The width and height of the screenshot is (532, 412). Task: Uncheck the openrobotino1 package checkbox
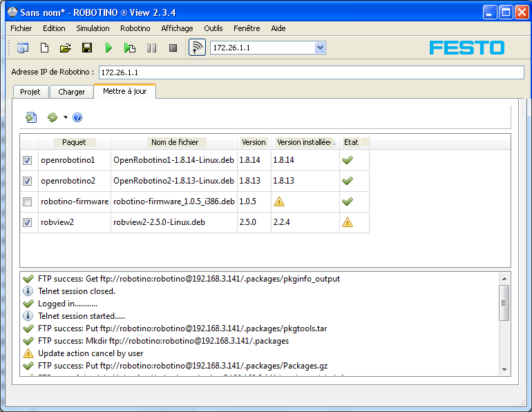click(28, 160)
